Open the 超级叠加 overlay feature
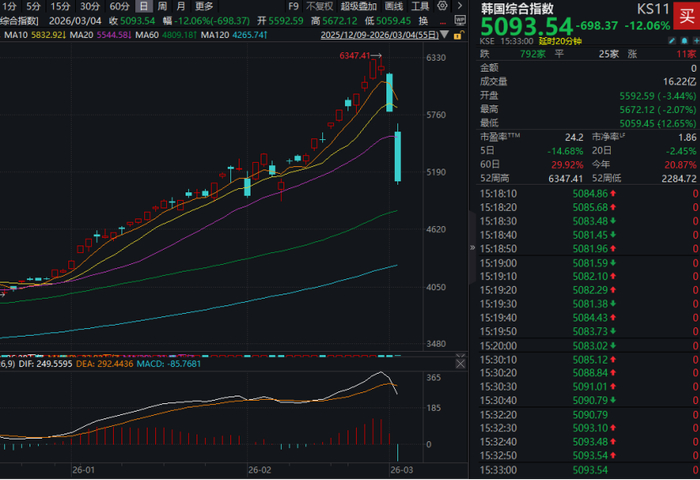This screenshot has width=700, height=480. (x=358, y=6)
